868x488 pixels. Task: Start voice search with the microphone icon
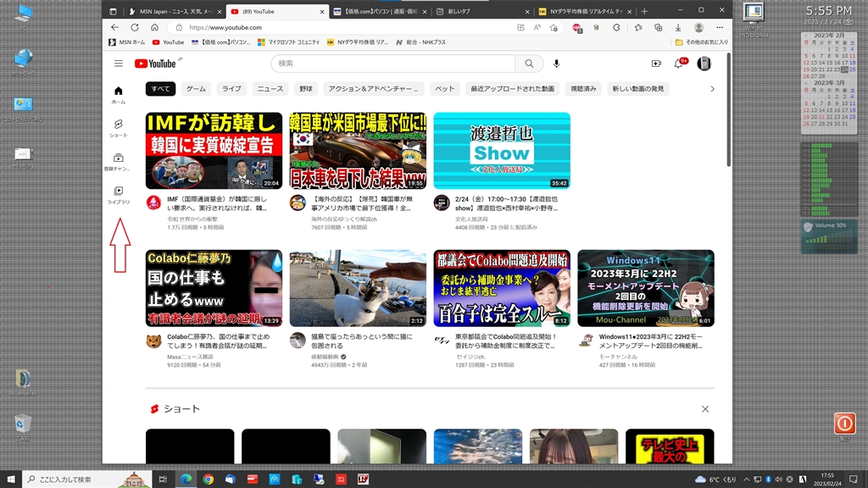(x=556, y=64)
